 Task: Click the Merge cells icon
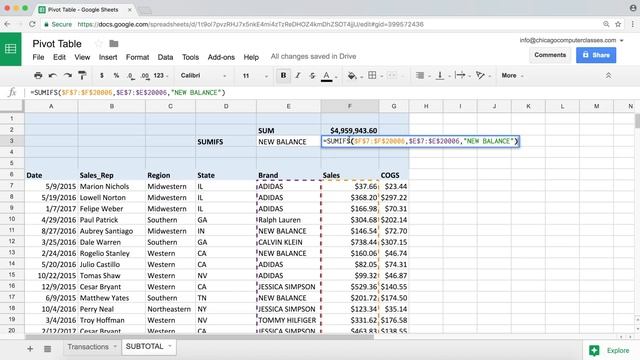[x=392, y=76]
